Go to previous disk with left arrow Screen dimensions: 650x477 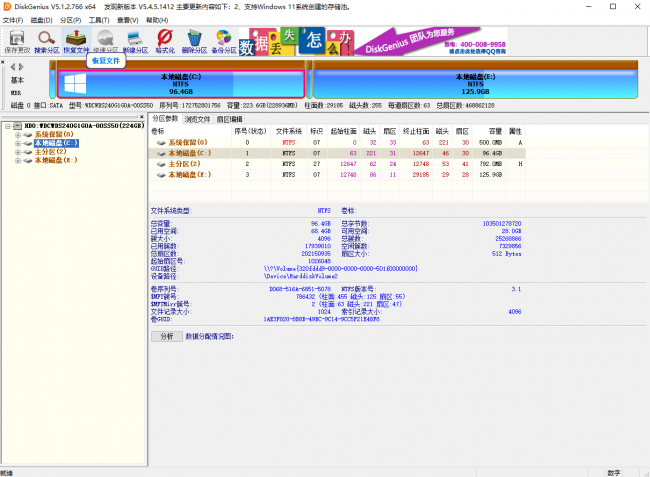[13, 67]
